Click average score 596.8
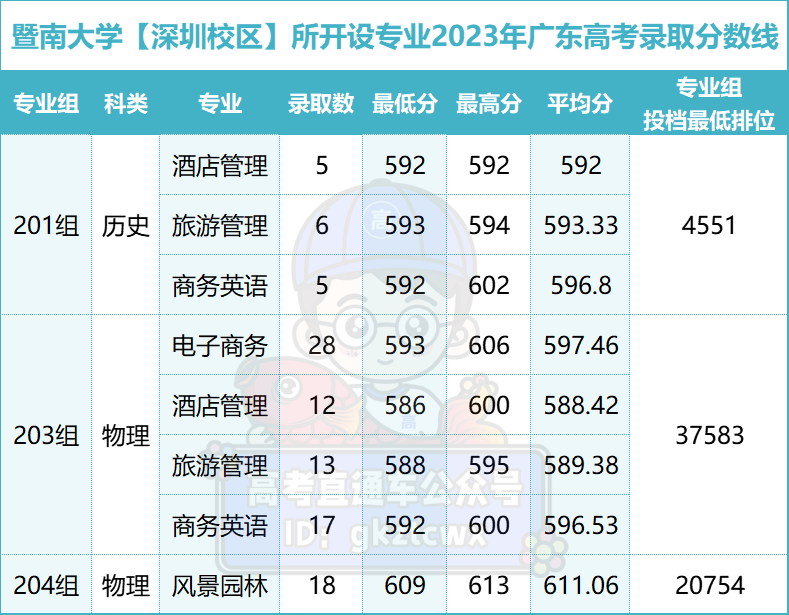Viewport: 789px width, 615px height. coord(581,285)
